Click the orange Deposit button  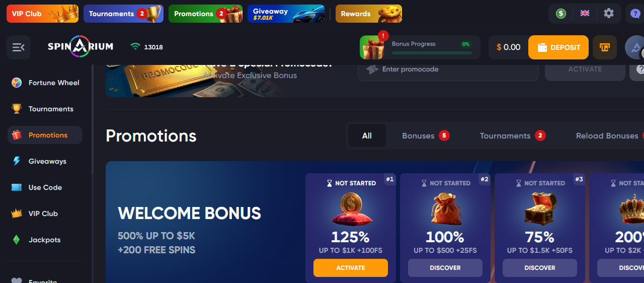coord(558,47)
